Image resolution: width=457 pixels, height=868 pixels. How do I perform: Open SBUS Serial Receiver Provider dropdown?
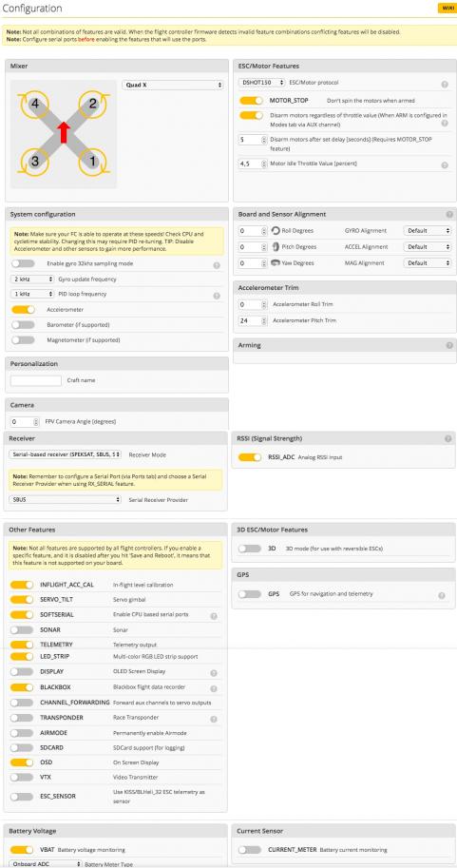66,499
